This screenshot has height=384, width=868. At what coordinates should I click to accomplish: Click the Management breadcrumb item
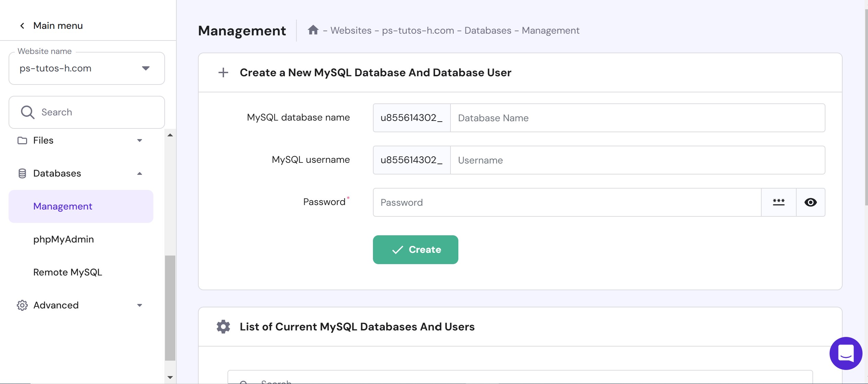tap(551, 31)
